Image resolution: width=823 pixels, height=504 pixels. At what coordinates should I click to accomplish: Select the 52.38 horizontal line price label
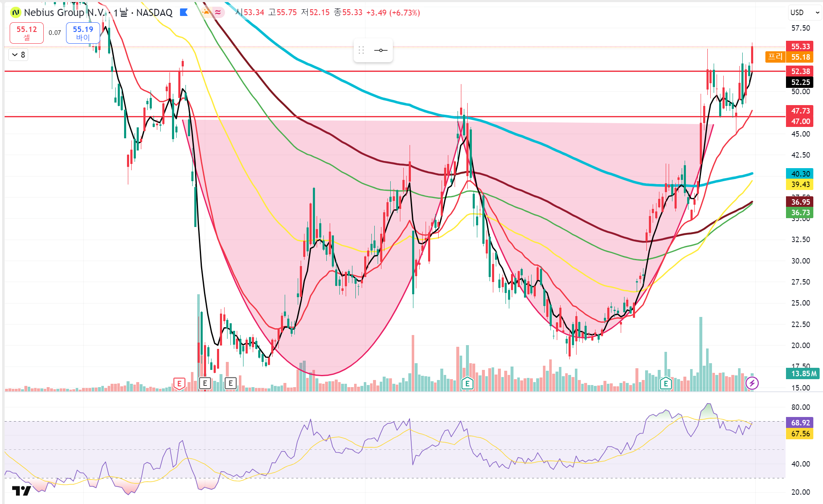pyautogui.click(x=799, y=71)
